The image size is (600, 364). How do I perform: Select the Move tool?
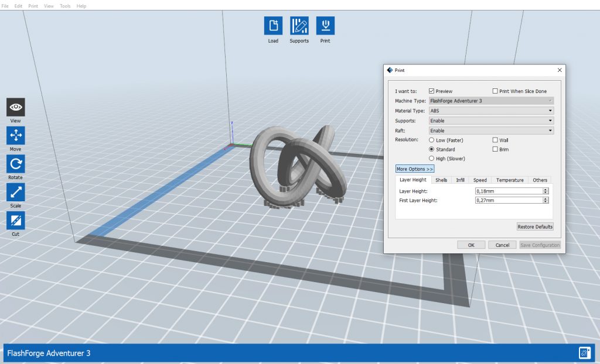pos(15,136)
